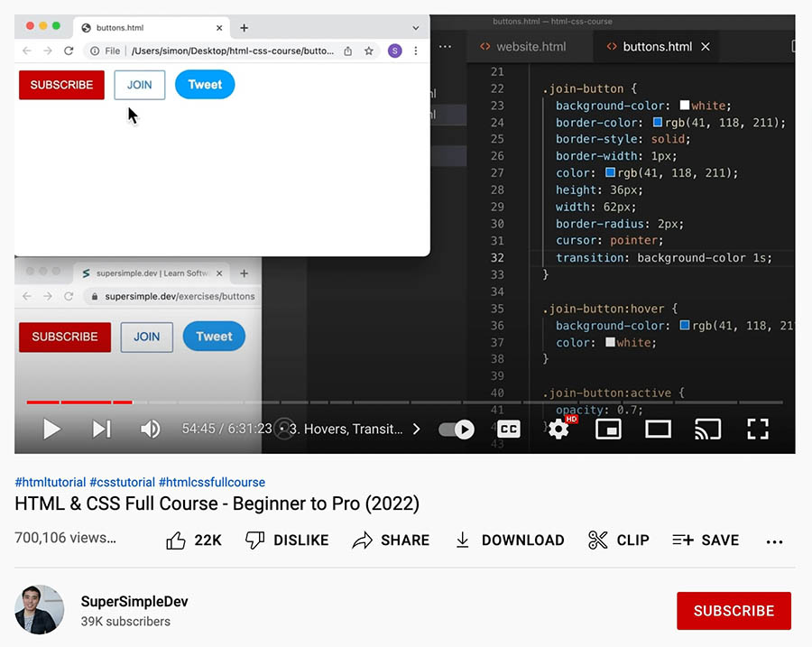Open video settings gear
Viewport: 812px width, 647px height.
point(558,429)
